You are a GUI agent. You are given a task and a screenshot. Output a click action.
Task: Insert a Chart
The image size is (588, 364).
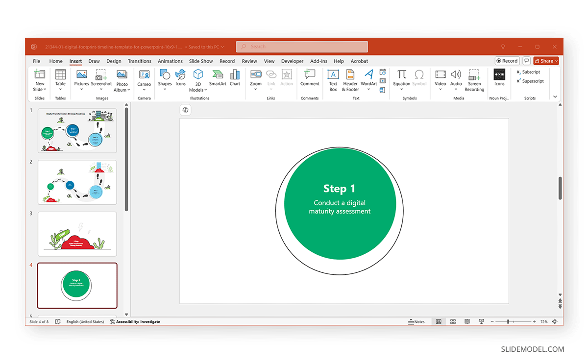(235, 77)
